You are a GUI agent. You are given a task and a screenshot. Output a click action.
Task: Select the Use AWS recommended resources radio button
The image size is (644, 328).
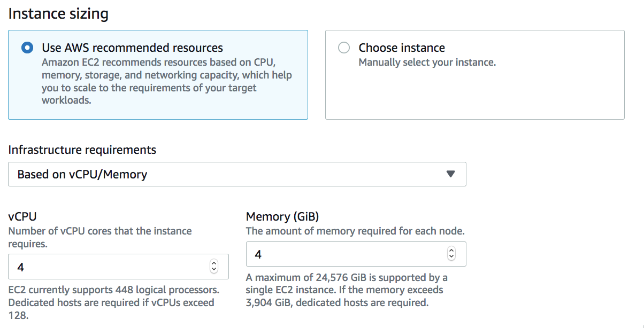click(27, 48)
